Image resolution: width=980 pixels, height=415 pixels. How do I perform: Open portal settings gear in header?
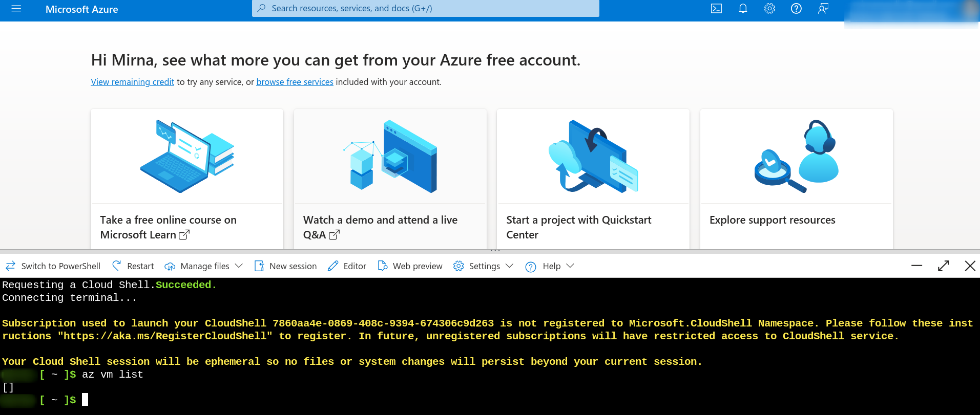coord(769,9)
